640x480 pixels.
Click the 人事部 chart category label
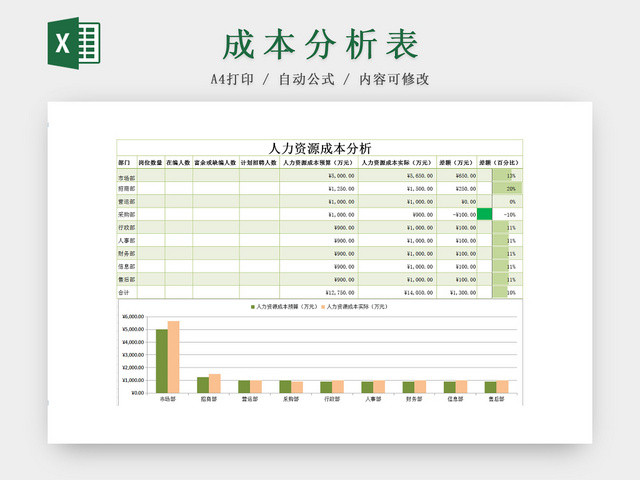(x=373, y=399)
